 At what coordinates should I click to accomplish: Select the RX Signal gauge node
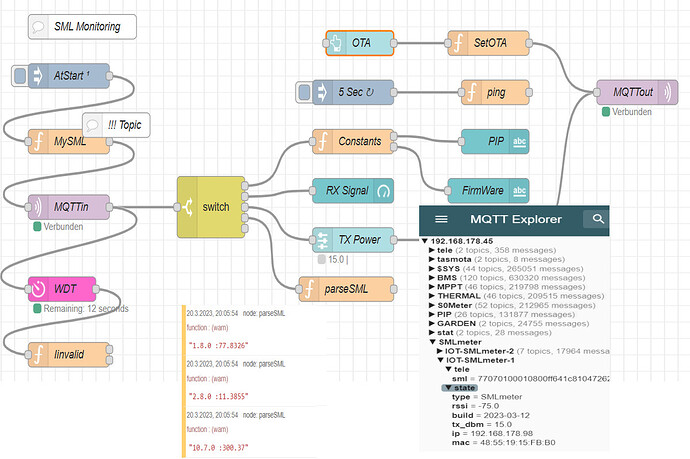[353, 191]
